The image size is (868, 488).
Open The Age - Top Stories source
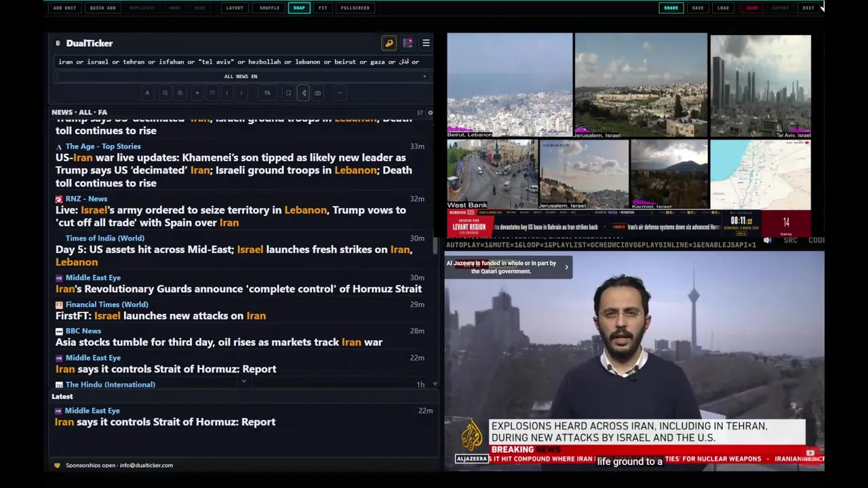(103, 146)
